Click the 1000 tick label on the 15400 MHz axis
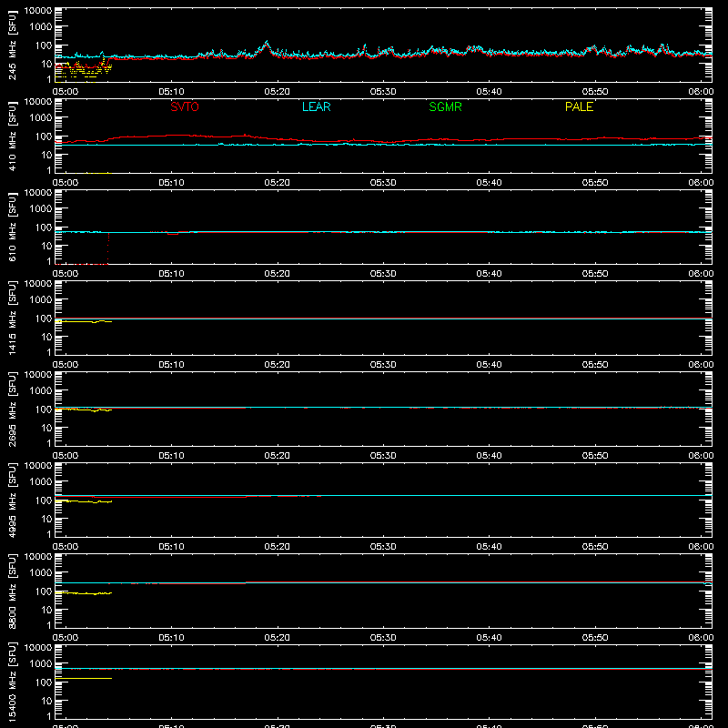 pyautogui.click(x=41, y=664)
